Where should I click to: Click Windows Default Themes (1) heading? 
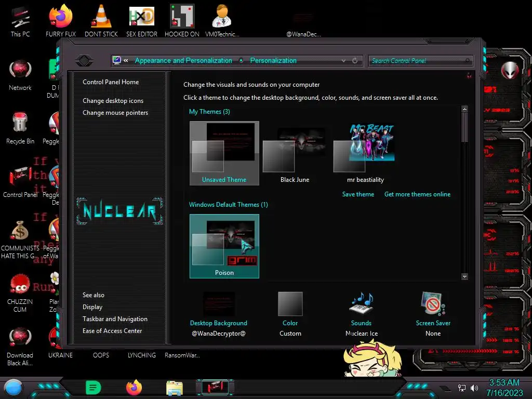pos(229,205)
